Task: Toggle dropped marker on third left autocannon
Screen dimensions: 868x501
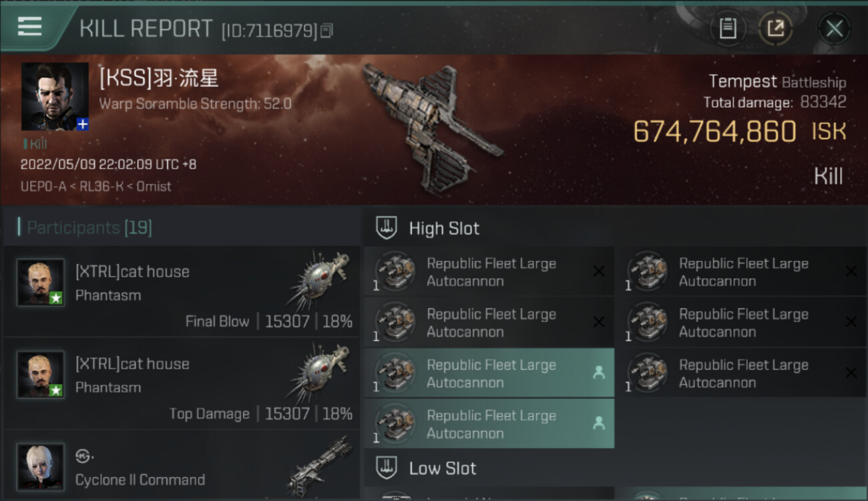Action: [598, 373]
